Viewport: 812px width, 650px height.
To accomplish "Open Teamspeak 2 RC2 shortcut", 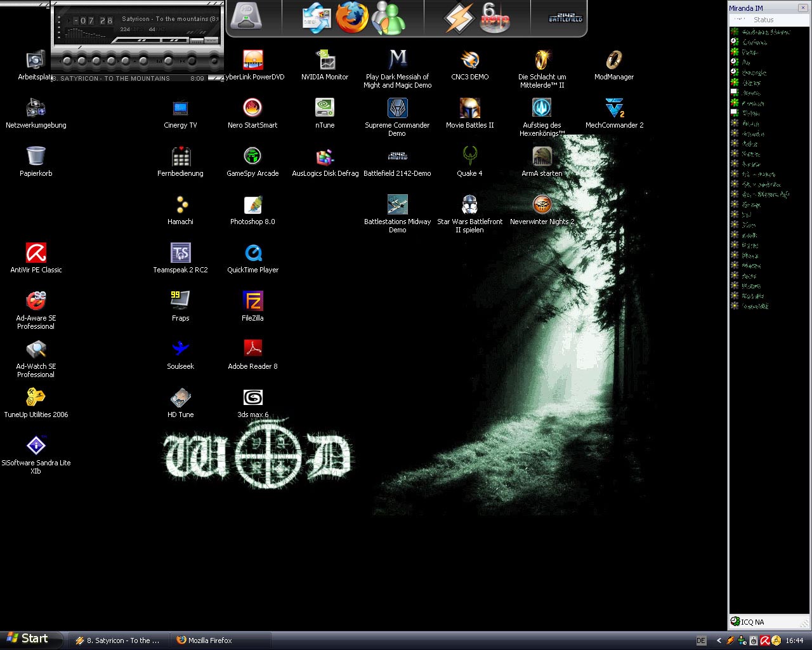I will point(180,258).
